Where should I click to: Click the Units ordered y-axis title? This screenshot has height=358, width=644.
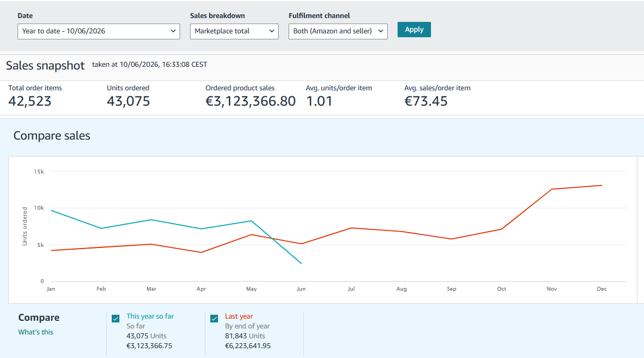click(25, 226)
